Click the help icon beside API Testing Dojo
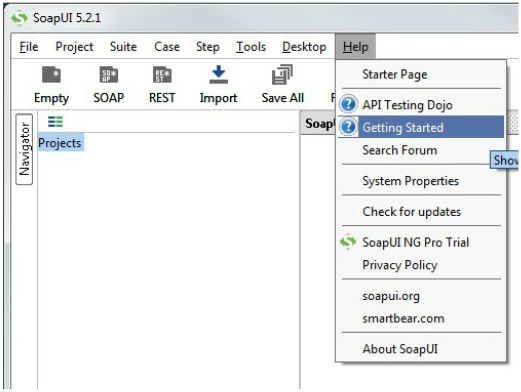This screenshot has height=392, width=521. [349, 104]
